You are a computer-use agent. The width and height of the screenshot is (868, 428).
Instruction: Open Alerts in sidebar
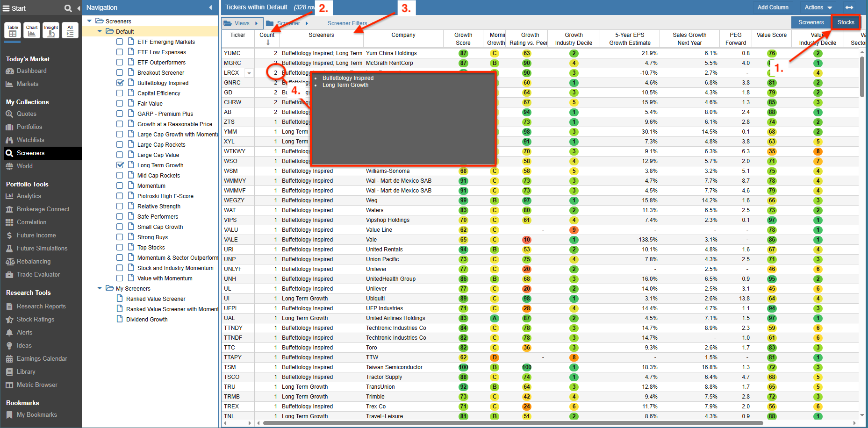[24, 333]
